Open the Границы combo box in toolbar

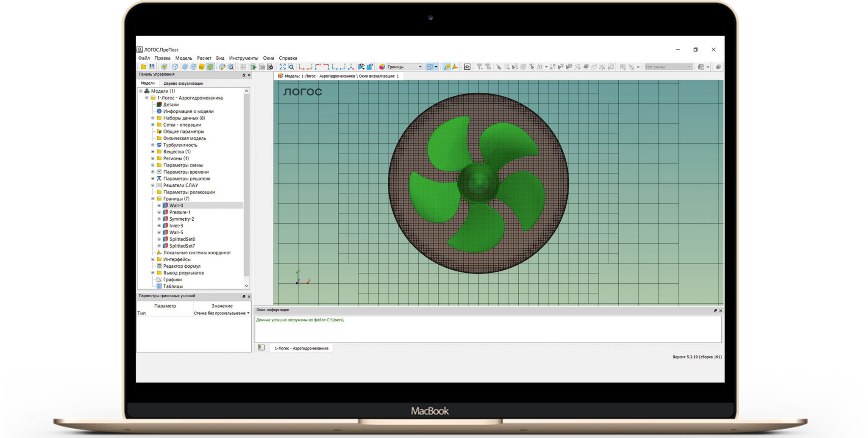(404, 67)
